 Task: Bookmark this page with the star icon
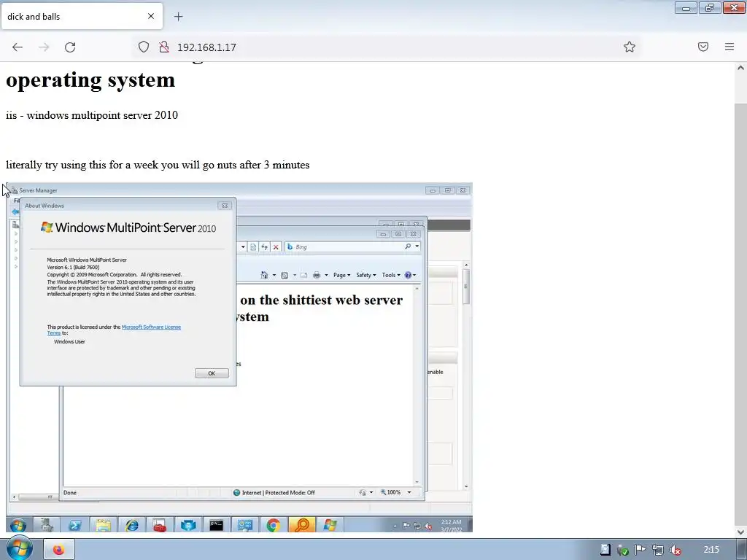[630, 47]
